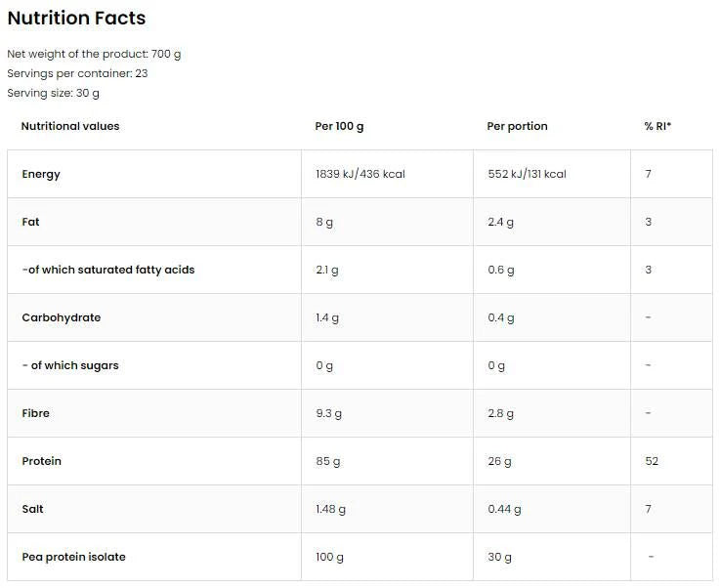
Task: Click the saturated fatty acids row label
Action: 107,270
